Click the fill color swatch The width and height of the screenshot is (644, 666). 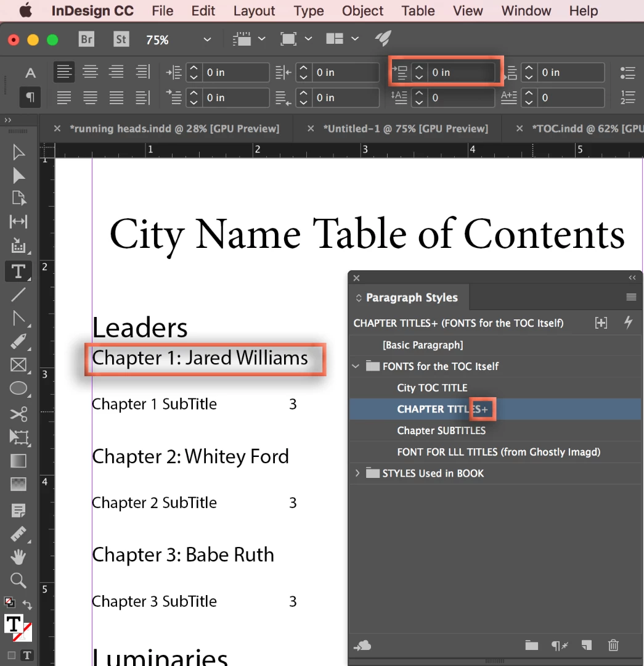(x=14, y=624)
